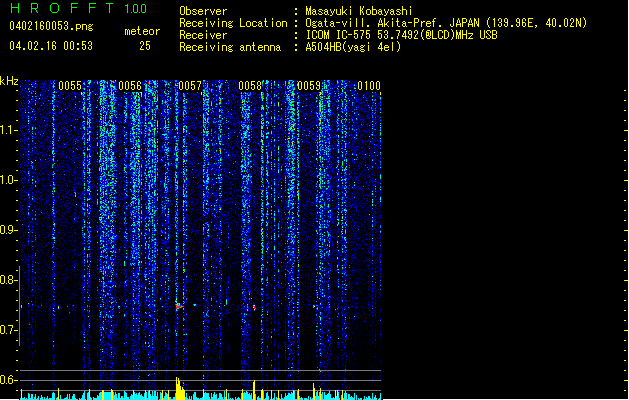Click the 0.7 frequency axis label
The width and height of the screenshot is (629, 400).
(x=8, y=330)
